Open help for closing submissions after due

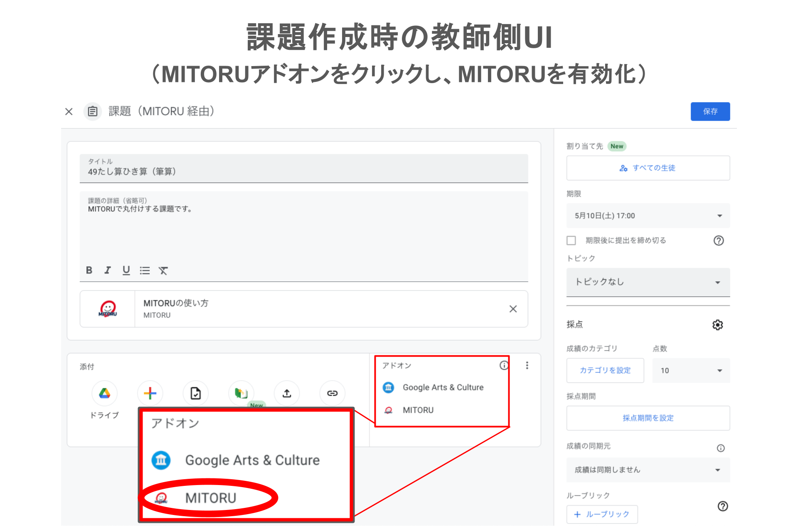pyautogui.click(x=719, y=241)
